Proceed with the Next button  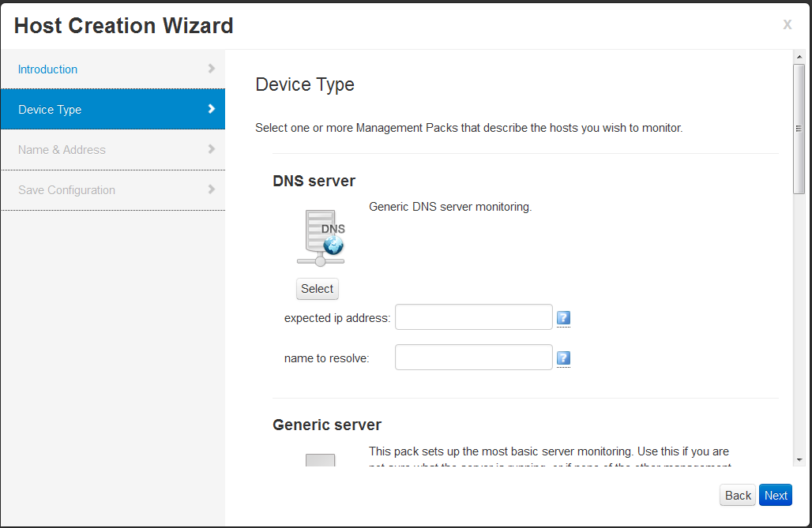(x=776, y=496)
